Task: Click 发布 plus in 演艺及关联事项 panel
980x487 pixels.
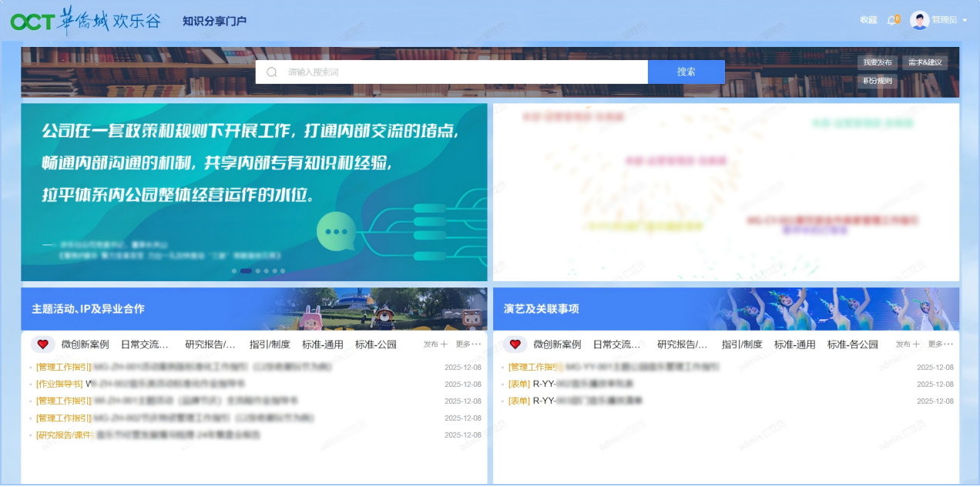Action: (908, 344)
